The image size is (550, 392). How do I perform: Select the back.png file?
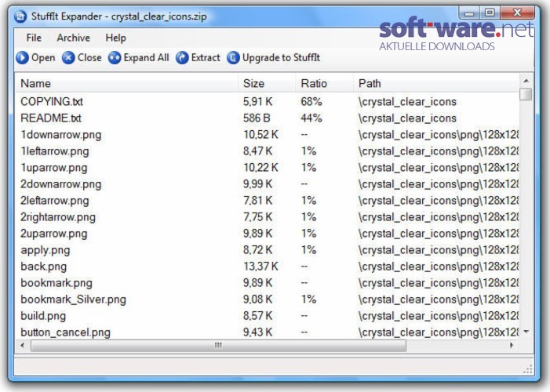pyautogui.click(x=43, y=267)
